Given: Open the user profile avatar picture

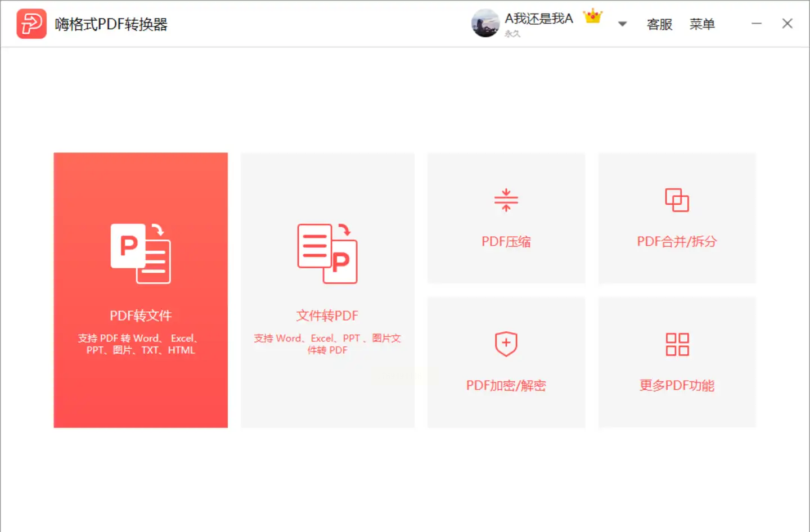Looking at the screenshot, I should pos(485,23).
